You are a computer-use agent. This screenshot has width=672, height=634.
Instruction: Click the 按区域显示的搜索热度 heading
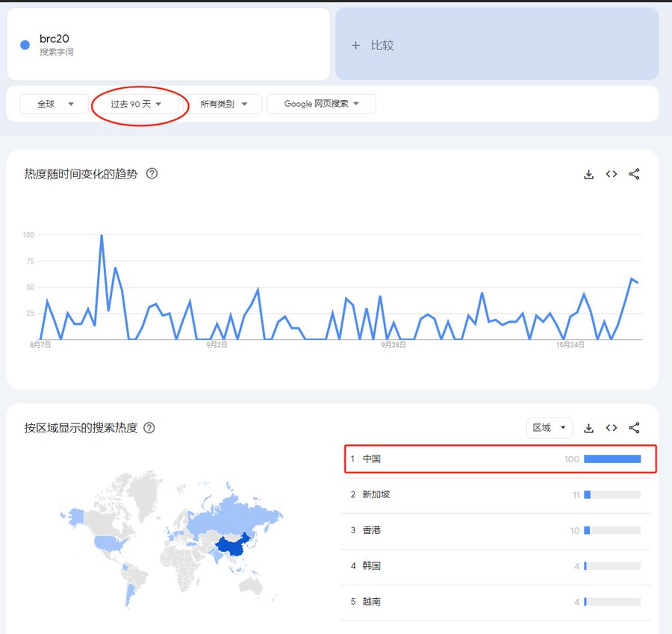tap(81, 428)
